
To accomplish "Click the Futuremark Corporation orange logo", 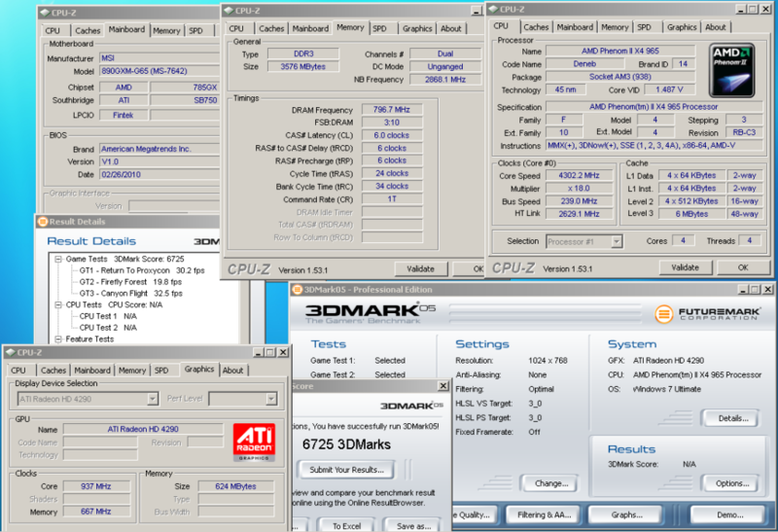I will [664, 314].
